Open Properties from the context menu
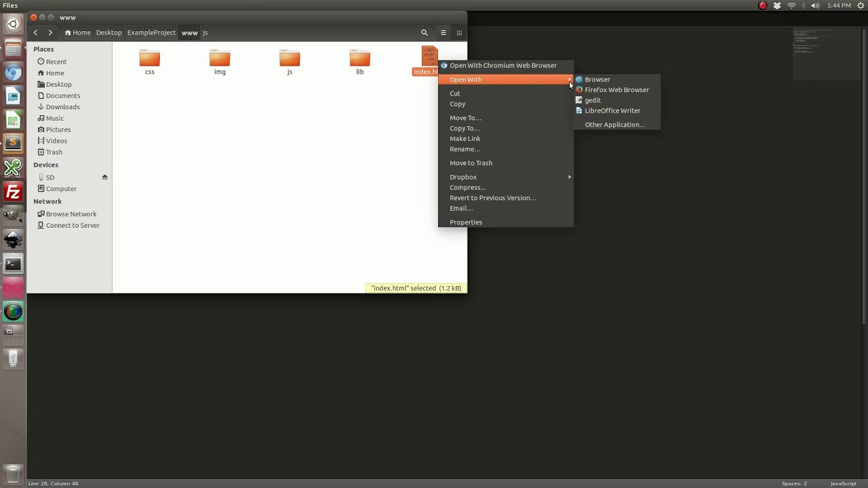Viewport: 868px width, 488px height. point(506,222)
